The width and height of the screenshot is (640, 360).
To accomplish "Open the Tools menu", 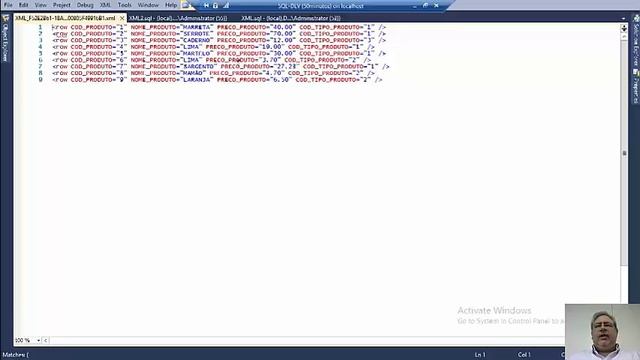I will [124, 5].
